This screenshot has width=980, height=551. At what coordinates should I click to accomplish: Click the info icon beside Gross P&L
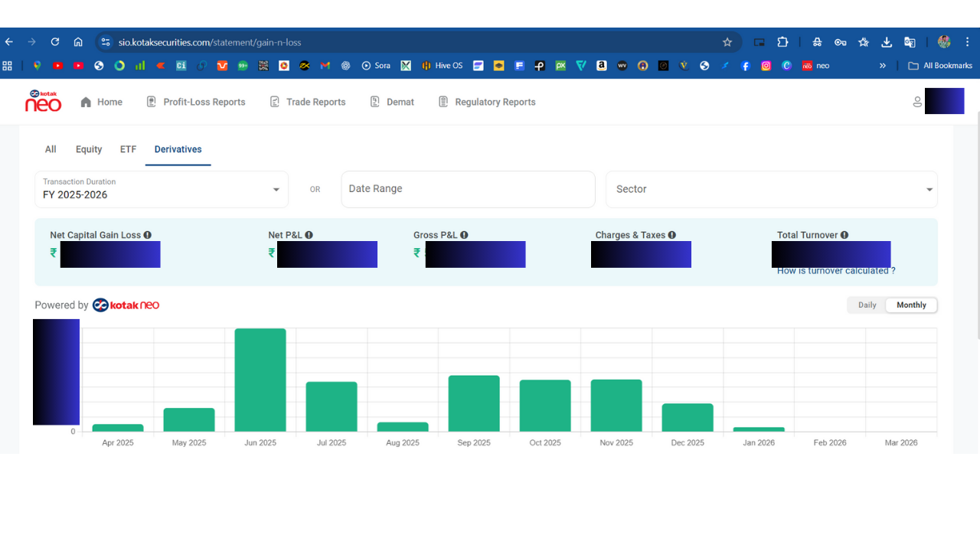tap(464, 235)
